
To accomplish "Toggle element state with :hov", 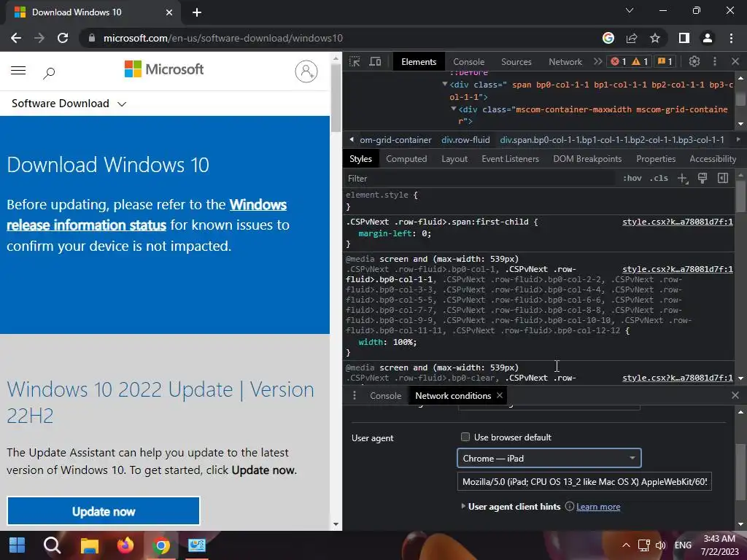I will pyautogui.click(x=632, y=178).
